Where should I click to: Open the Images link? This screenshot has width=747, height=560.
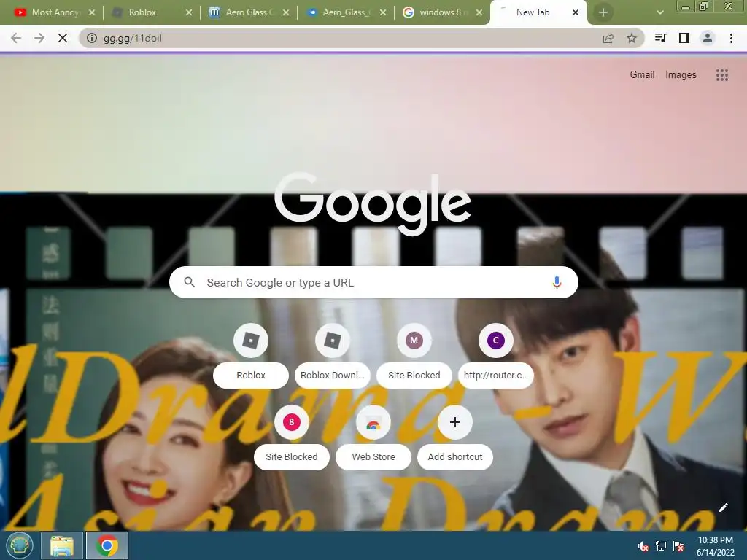[x=681, y=75]
